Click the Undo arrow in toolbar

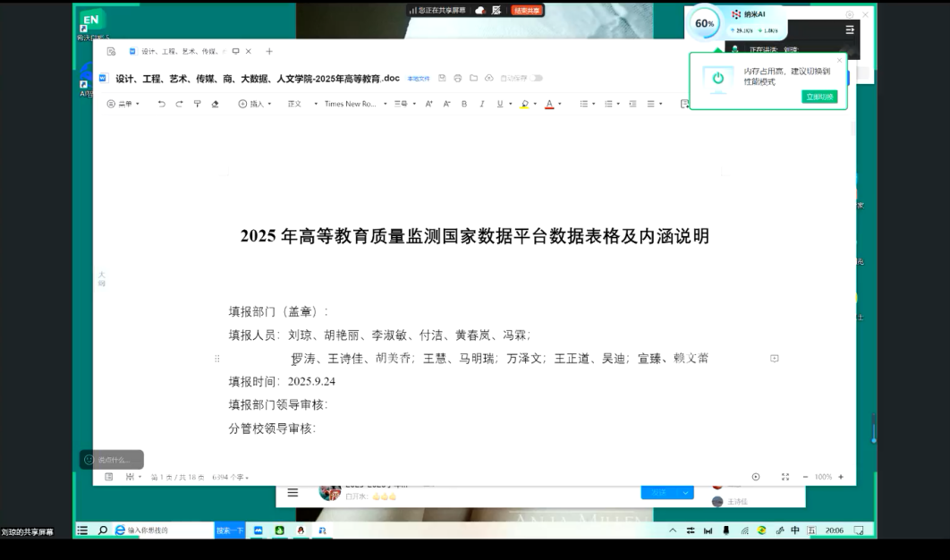coord(161,104)
